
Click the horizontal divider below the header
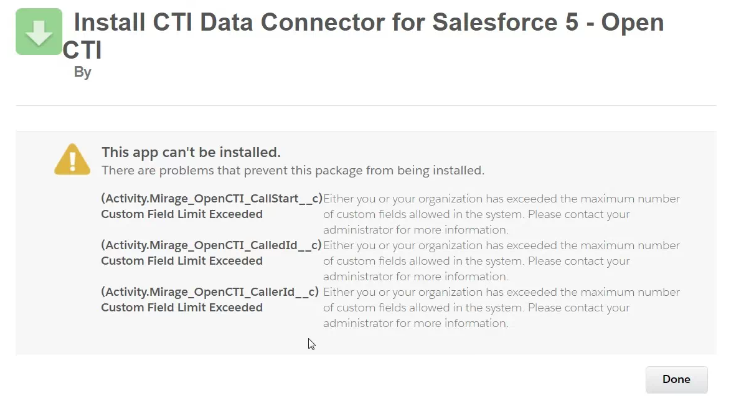coord(366,105)
